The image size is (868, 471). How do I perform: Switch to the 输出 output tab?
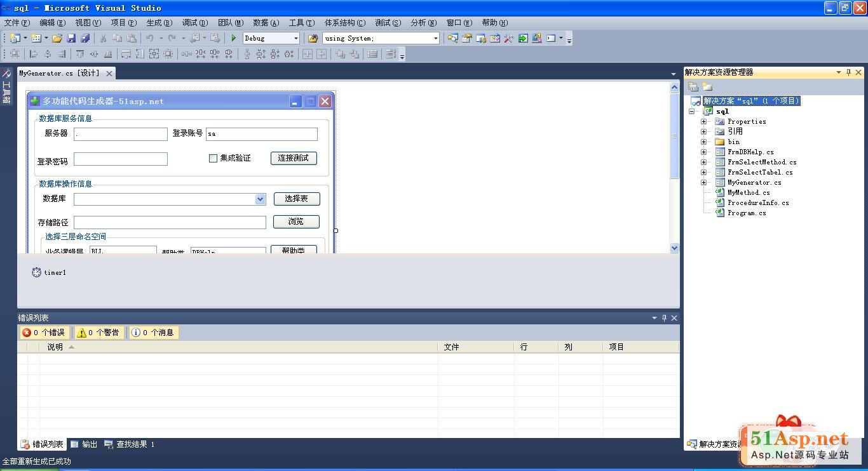point(84,444)
